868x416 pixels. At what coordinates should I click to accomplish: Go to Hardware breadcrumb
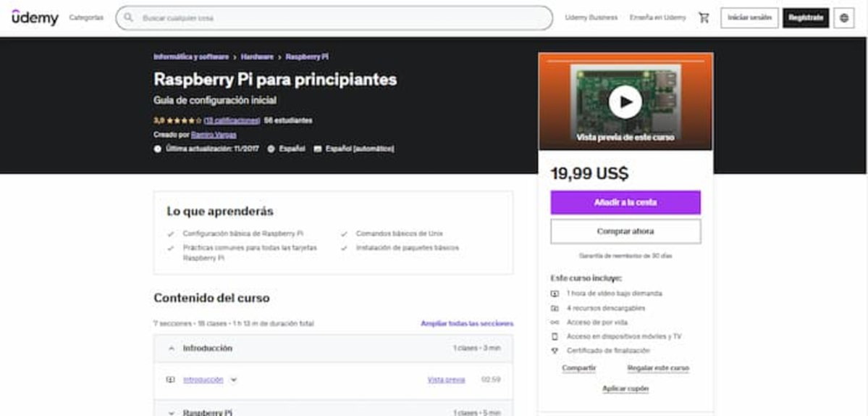tap(257, 57)
